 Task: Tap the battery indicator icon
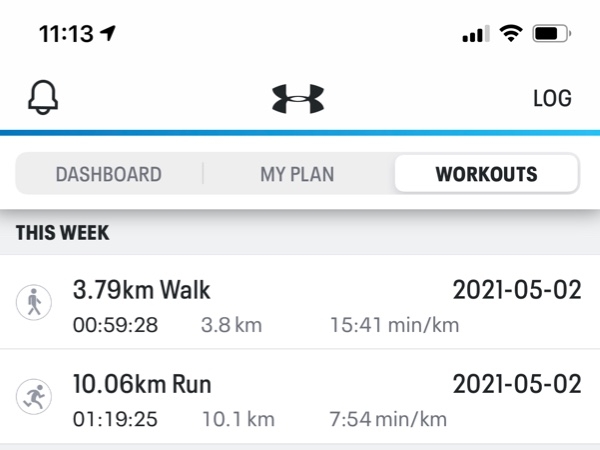point(552,34)
